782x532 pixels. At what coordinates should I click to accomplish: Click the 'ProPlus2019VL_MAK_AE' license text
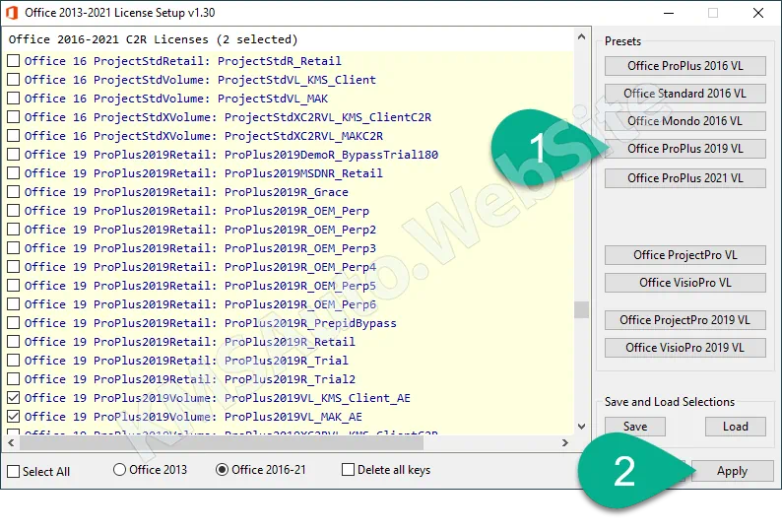coord(293,416)
